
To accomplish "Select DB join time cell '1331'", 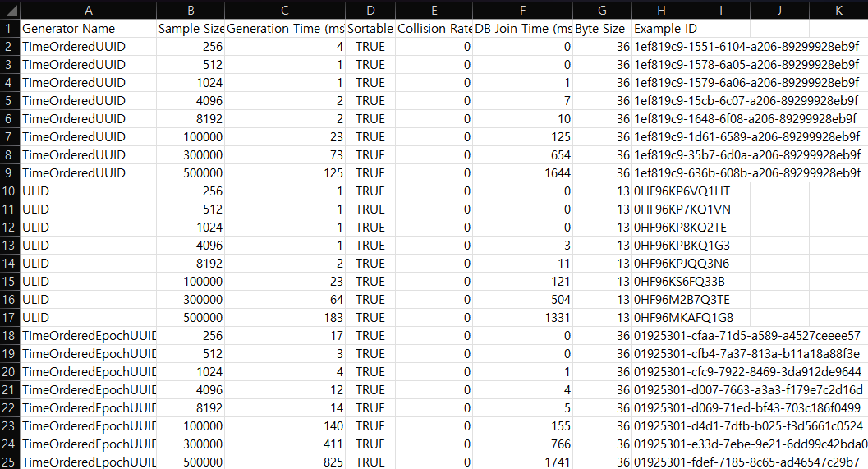I will click(x=522, y=317).
